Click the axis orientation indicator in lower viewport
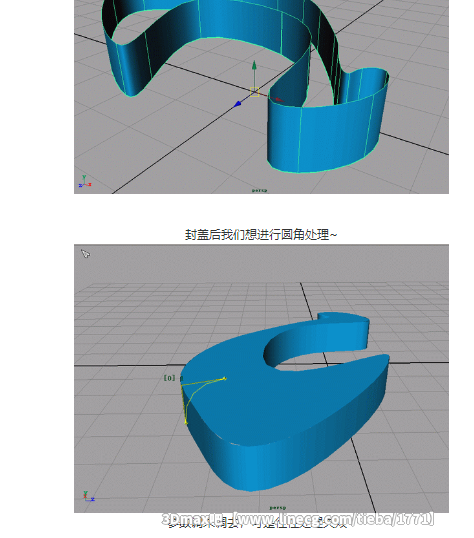The width and height of the screenshot is (474, 538). tap(89, 496)
